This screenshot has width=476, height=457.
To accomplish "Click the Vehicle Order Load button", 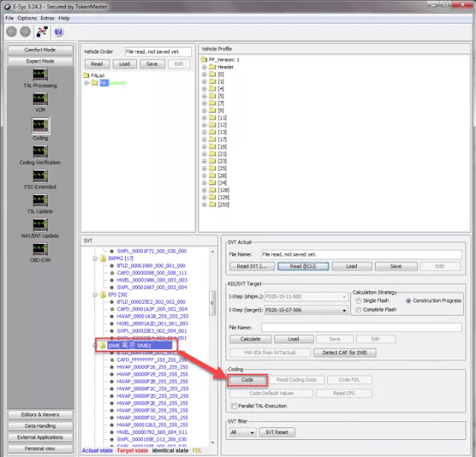I will [124, 64].
